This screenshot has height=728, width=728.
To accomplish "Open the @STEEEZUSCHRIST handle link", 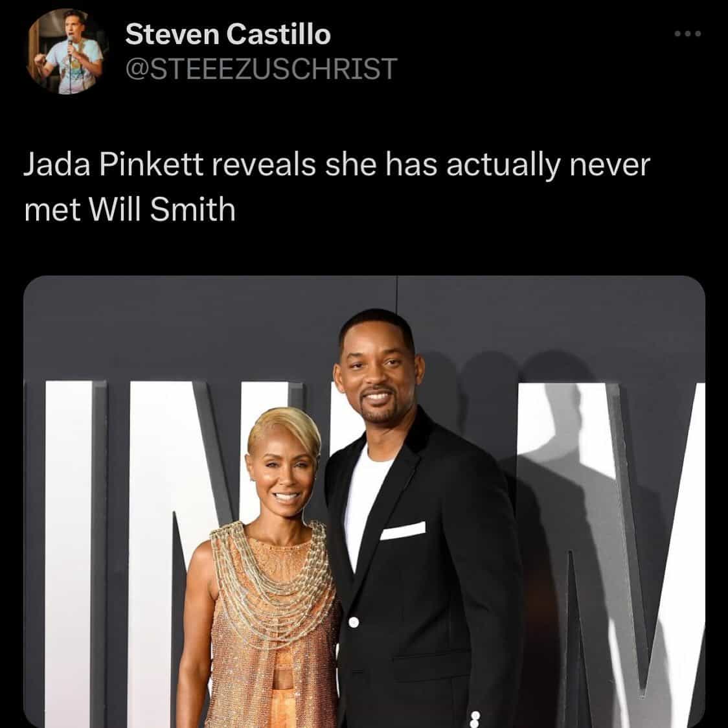I will (x=262, y=69).
